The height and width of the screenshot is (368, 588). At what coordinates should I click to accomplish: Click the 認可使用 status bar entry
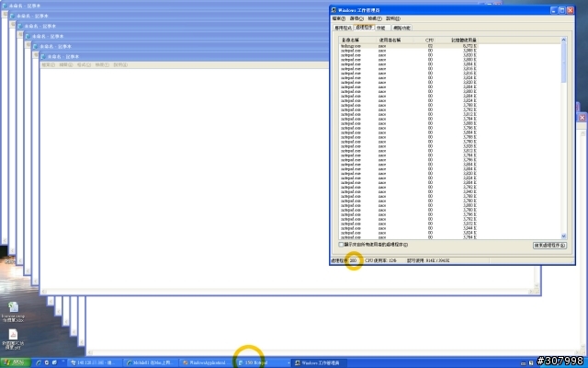(428, 260)
